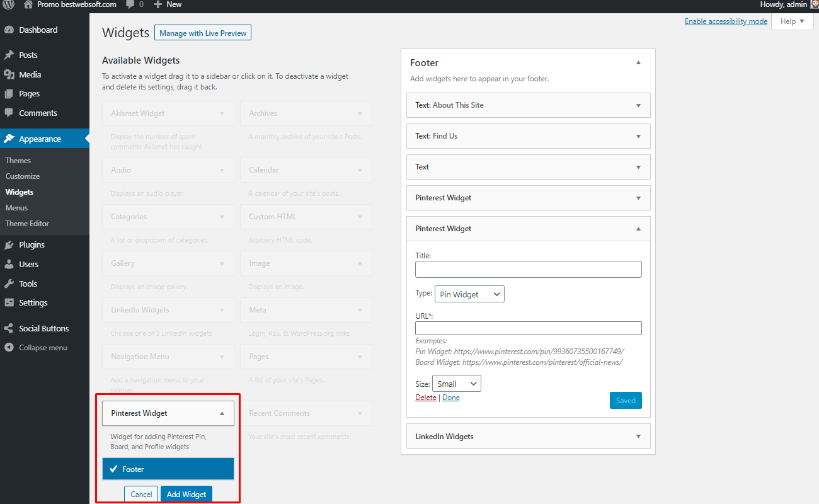
Task: Expand the Archives available widget
Action: point(360,113)
